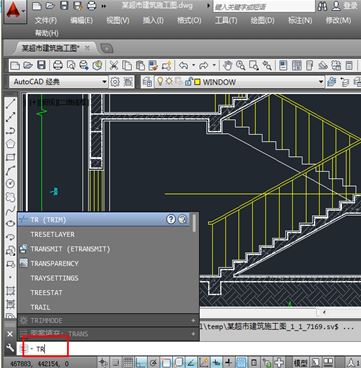
Task: Select the Construction Line tool
Action: click(x=11, y=117)
